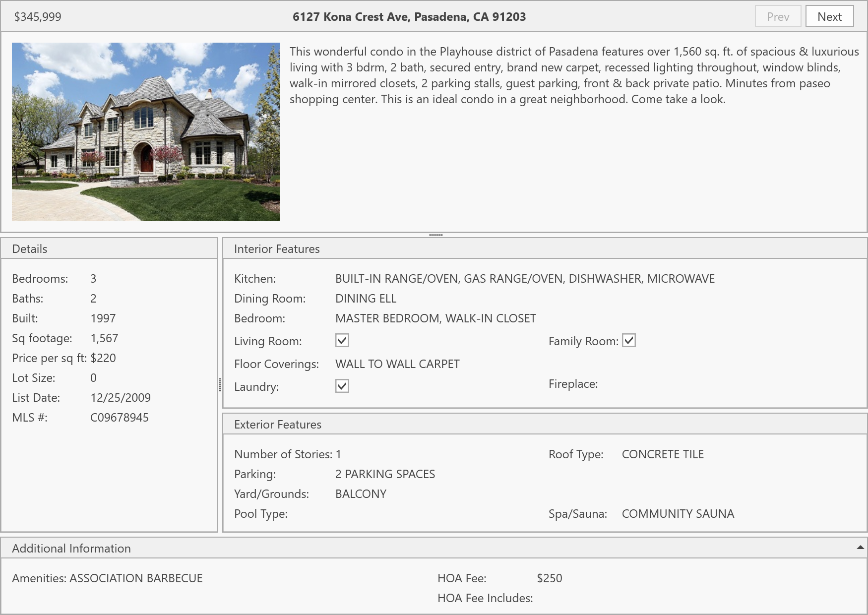Select the List Date value 12/25/2009
This screenshot has height=615, width=868.
click(x=121, y=398)
